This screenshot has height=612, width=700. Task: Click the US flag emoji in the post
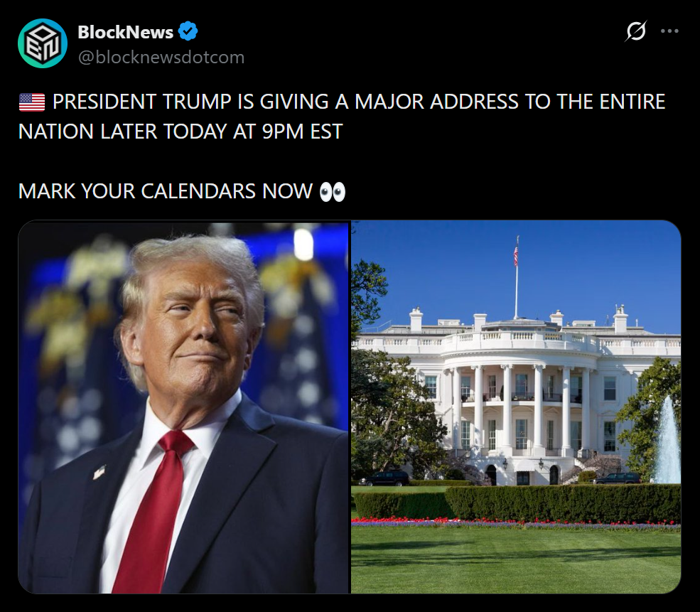(32, 102)
